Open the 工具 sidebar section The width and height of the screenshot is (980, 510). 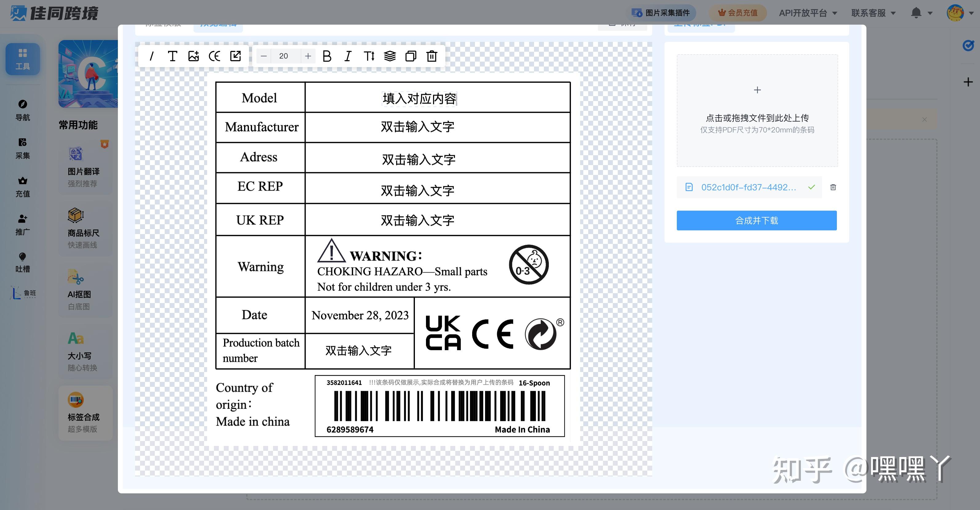(x=22, y=59)
